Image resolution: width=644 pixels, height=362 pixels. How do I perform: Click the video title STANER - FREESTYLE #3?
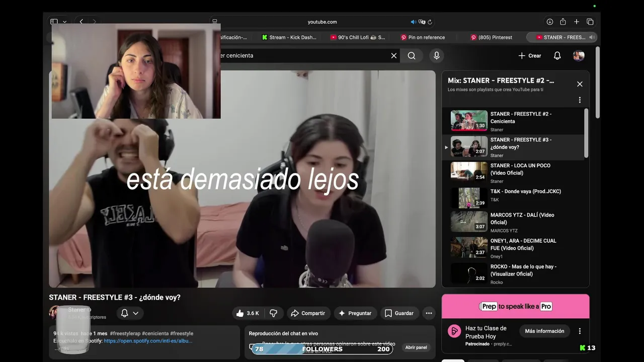click(x=115, y=298)
